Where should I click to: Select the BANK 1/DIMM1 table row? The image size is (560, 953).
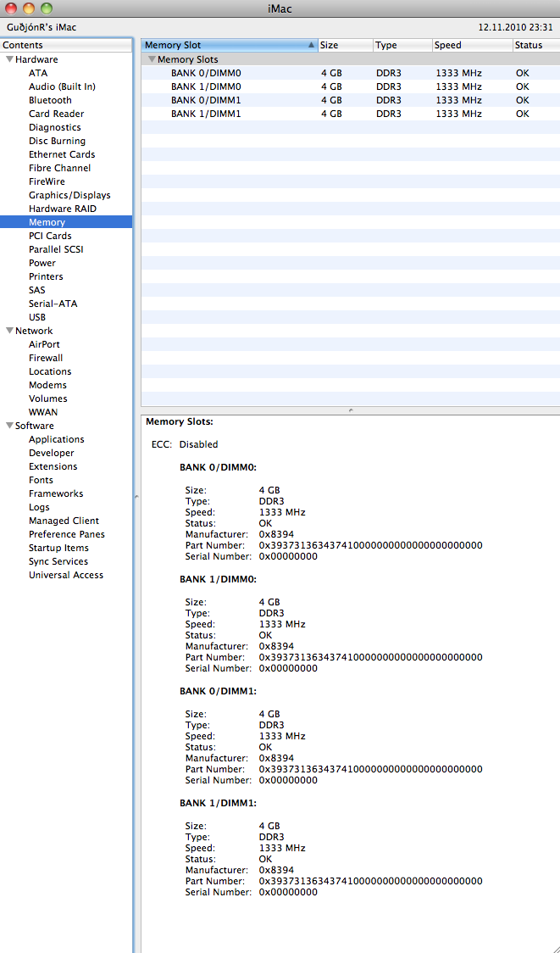point(351,114)
